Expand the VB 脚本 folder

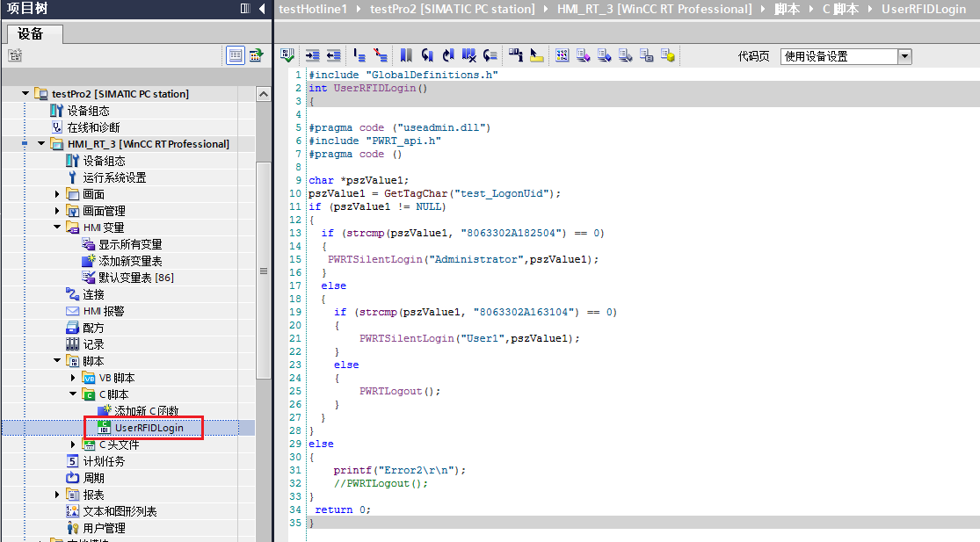pyautogui.click(x=74, y=378)
